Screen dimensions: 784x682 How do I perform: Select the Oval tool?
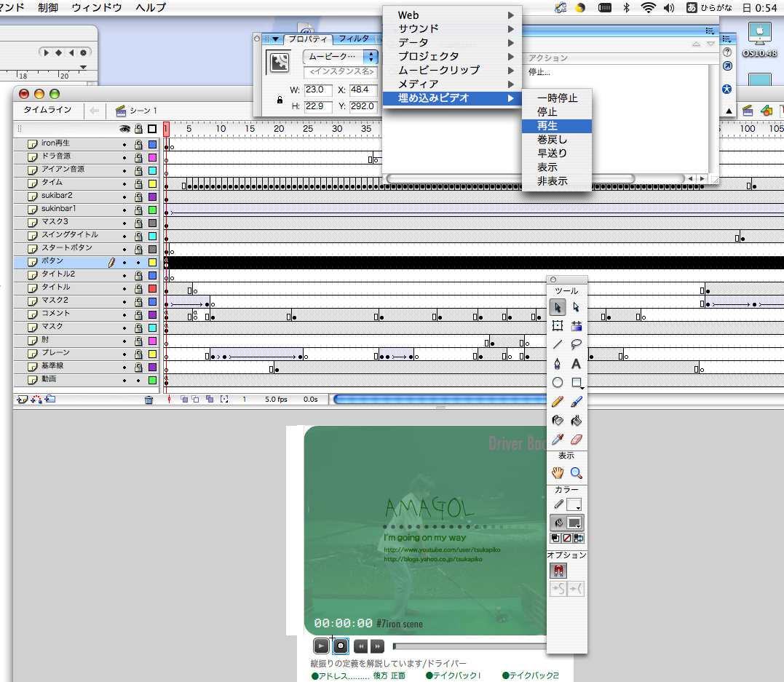[x=558, y=383]
